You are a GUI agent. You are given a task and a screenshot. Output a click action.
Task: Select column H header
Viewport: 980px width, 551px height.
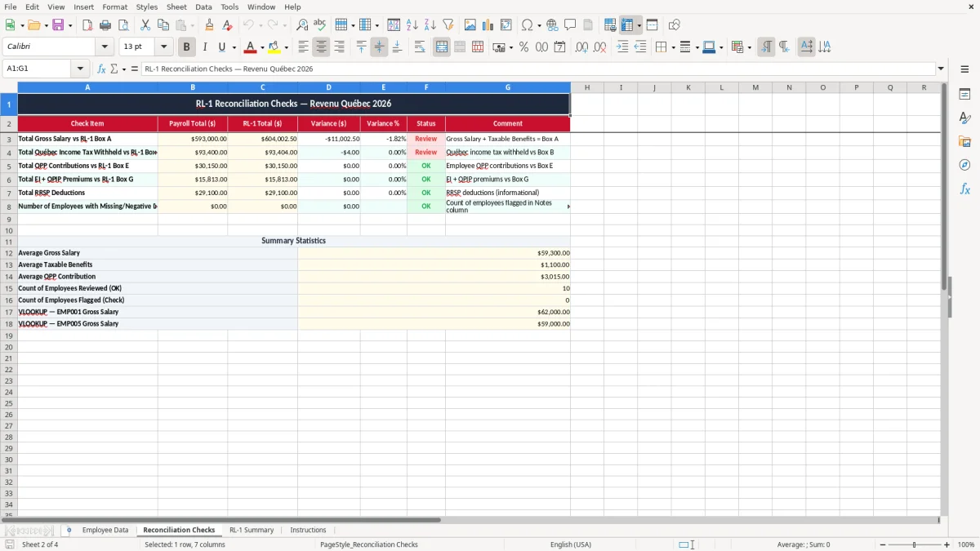tap(587, 87)
